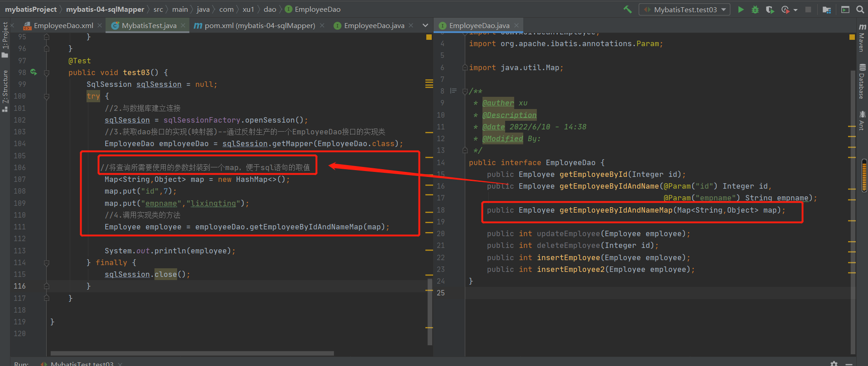Viewport: 868px width, 366px height.
Task: Click left editor vertical scrollbar thumb
Action: 430,311
